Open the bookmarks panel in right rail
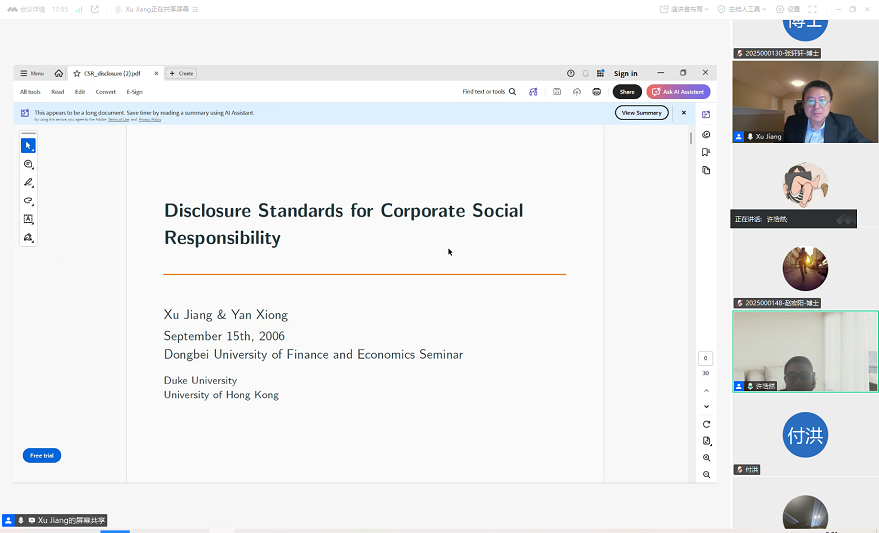Viewport: 879px width, 533px height. [706, 152]
